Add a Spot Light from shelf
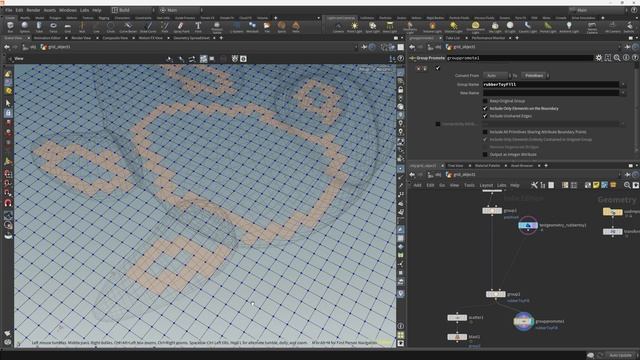This screenshot has height=360, width=640. point(372,27)
